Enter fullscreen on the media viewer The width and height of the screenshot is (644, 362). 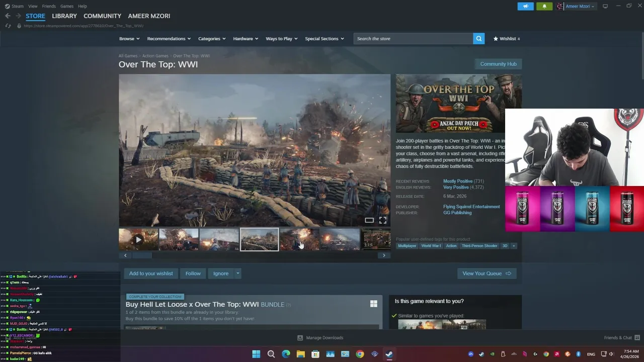tap(383, 220)
